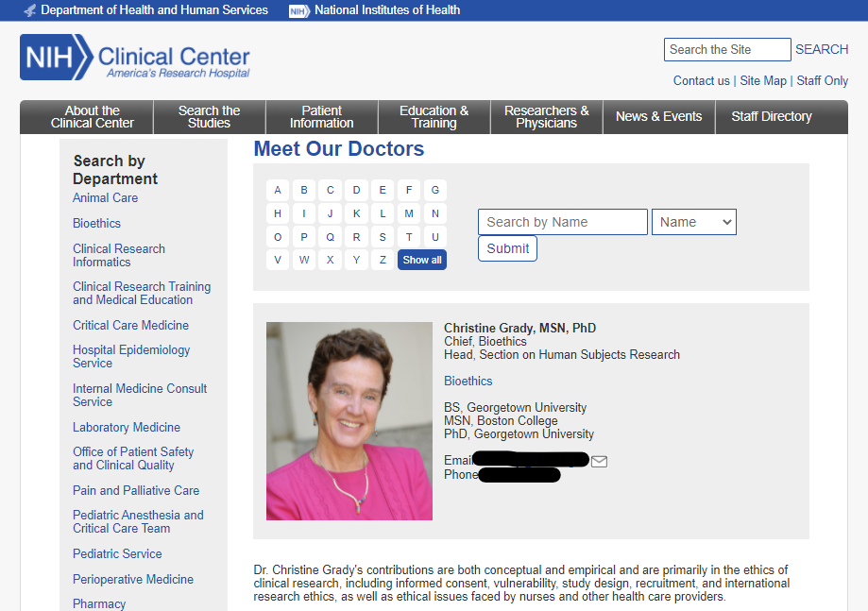The height and width of the screenshot is (611, 868).
Task: Click the email envelope icon
Action: [x=599, y=461]
